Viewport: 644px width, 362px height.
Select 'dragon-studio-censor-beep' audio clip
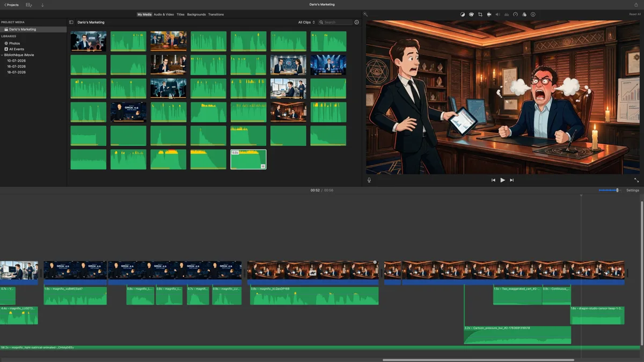(597, 315)
